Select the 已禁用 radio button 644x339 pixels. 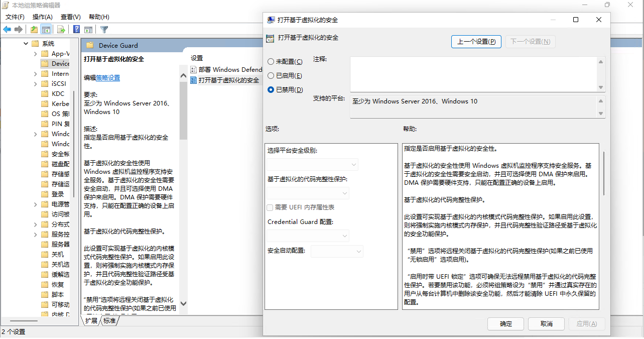point(271,90)
